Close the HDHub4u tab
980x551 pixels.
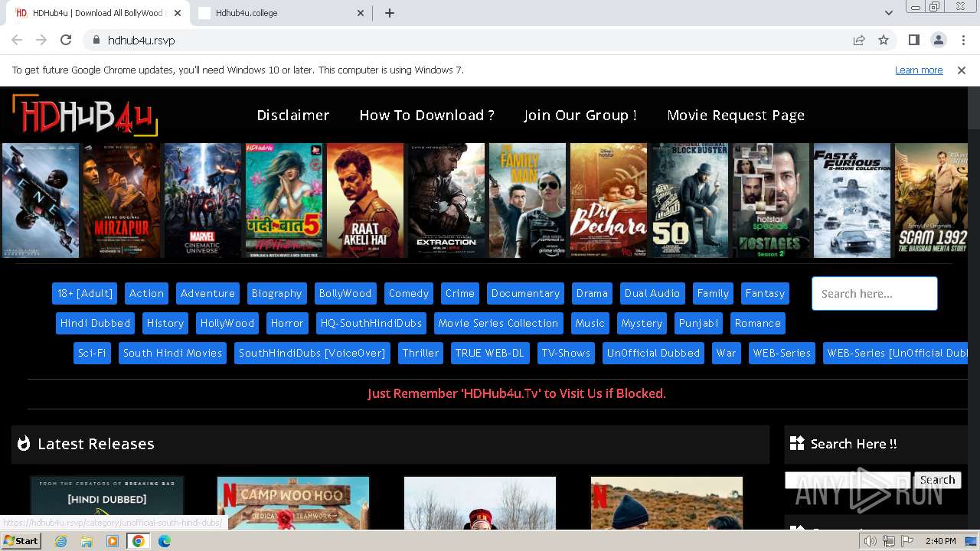pos(178,13)
